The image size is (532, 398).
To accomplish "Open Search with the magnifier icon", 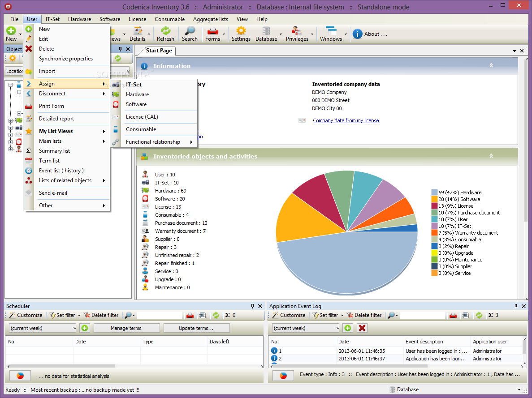I will pos(190,31).
